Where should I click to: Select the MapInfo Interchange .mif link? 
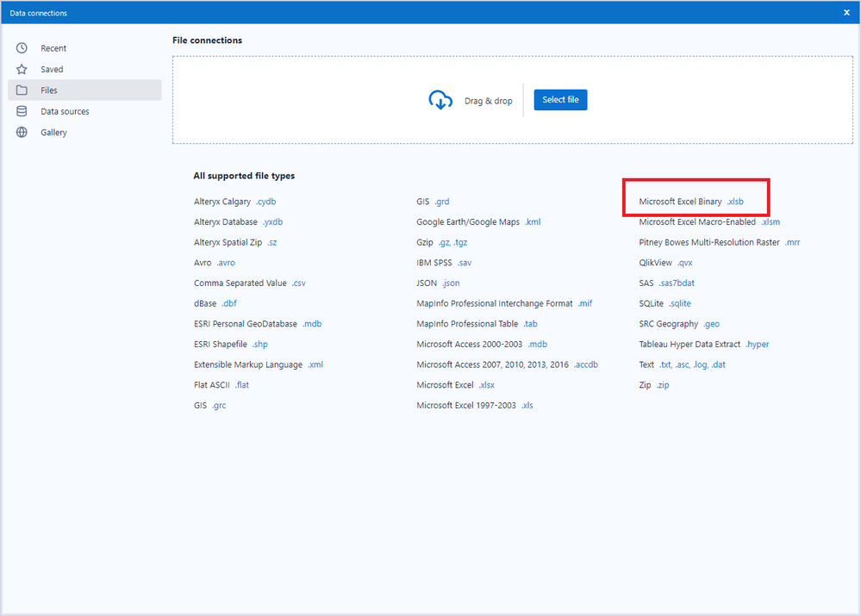tap(585, 303)
